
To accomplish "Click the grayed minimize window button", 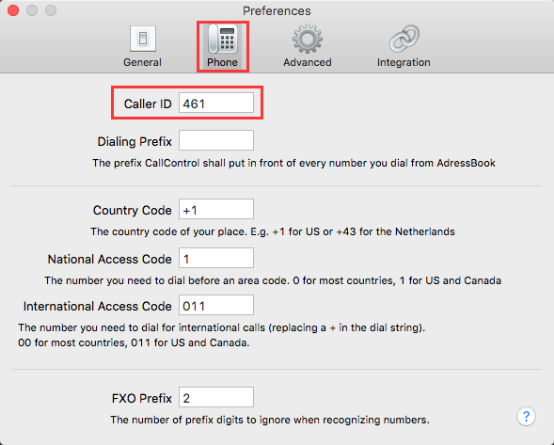I will 32,10.
